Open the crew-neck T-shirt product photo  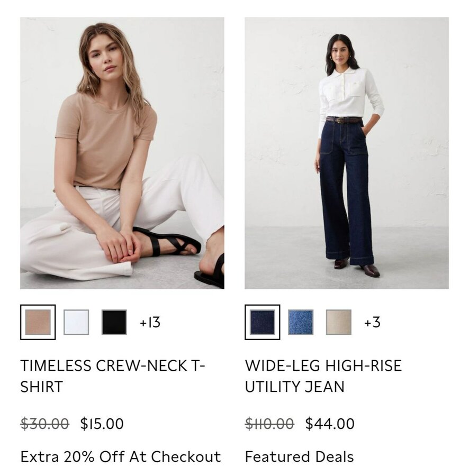click(122, 153)
